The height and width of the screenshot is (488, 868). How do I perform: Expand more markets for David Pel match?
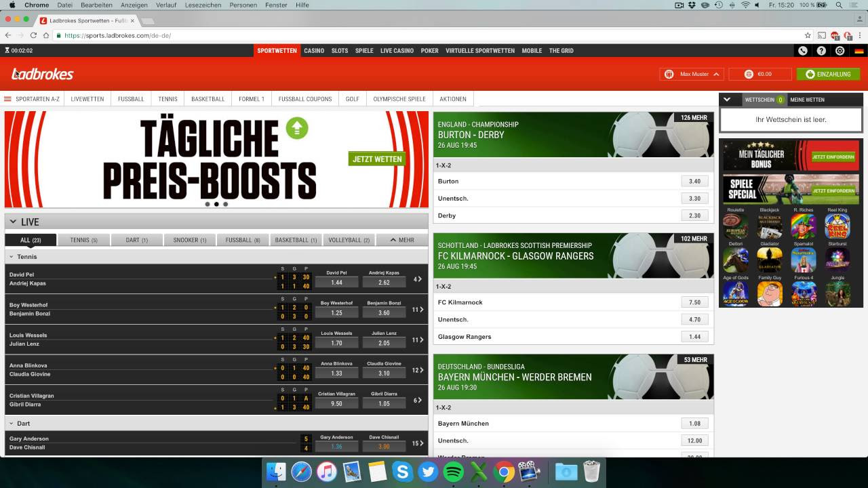click(418, 279)
